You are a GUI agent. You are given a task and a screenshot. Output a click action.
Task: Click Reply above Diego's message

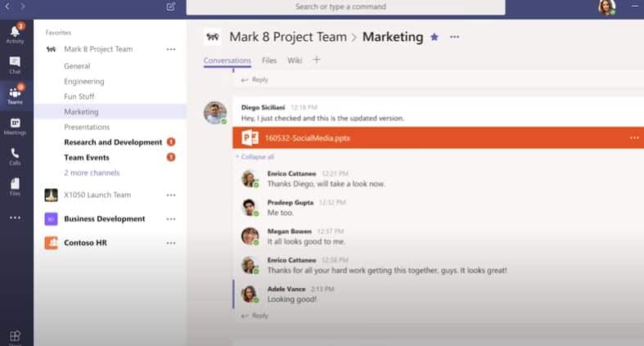(x=254, y=79)
